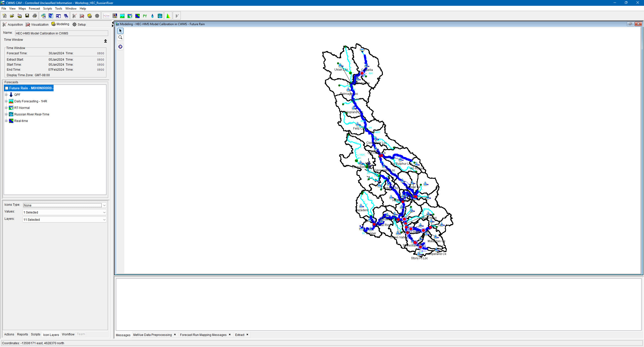644x347 pixels.
Task: Activate the pointer selection tool in map panel
Action: [x=120, y=30]
